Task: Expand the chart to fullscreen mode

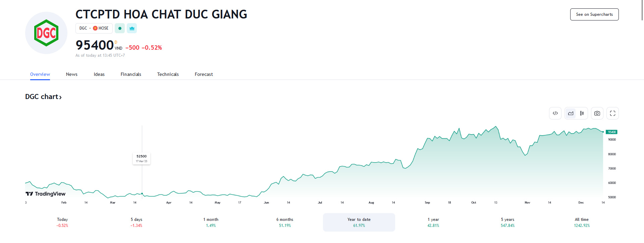Action: pos(612,113)
